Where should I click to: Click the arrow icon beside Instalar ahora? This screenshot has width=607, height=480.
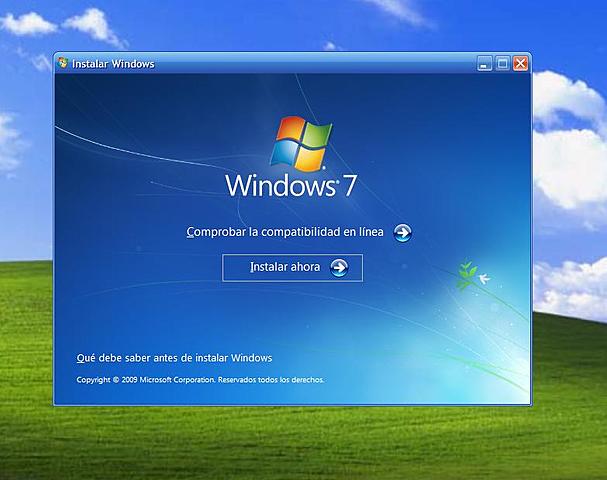(339, 267)
